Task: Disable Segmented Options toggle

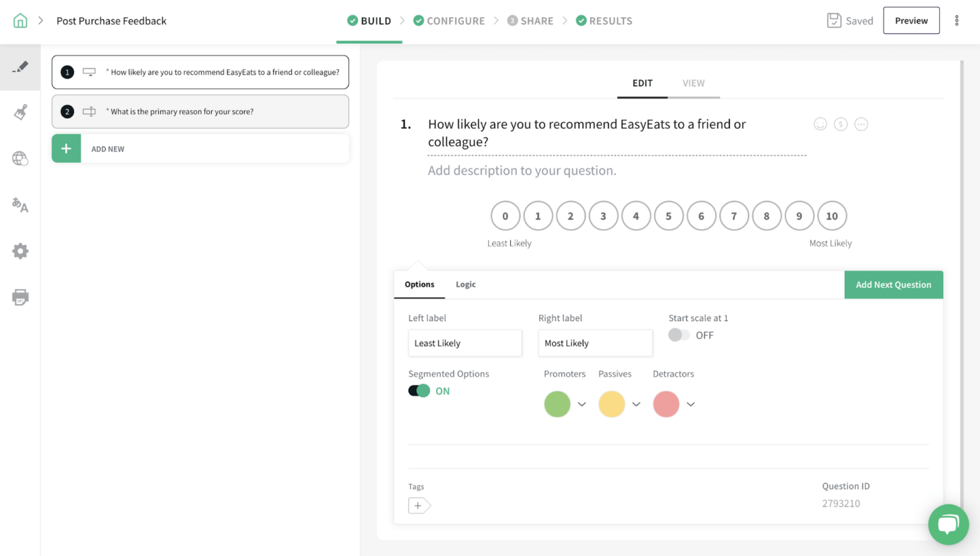Action: click(x=419, y=391)
